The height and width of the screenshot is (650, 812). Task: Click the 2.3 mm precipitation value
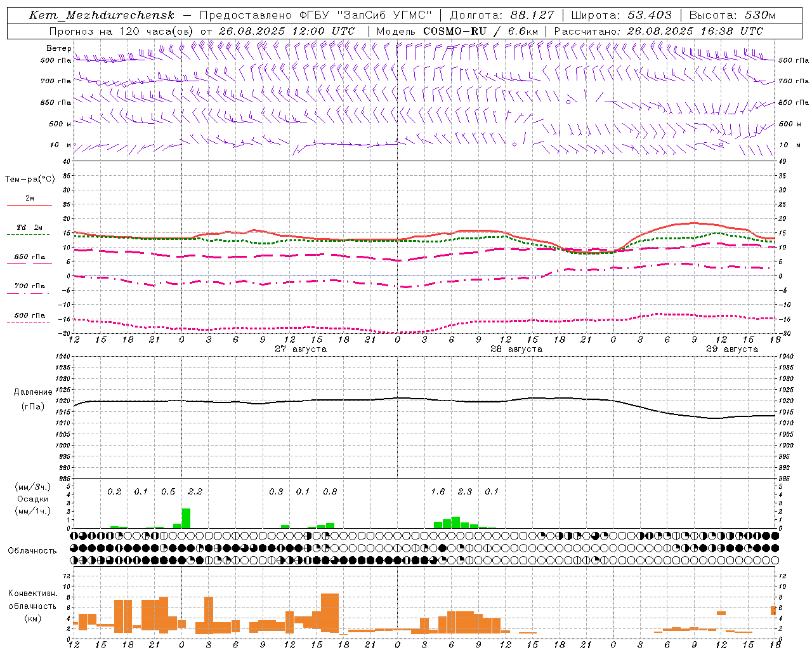[x=465, y=492]
